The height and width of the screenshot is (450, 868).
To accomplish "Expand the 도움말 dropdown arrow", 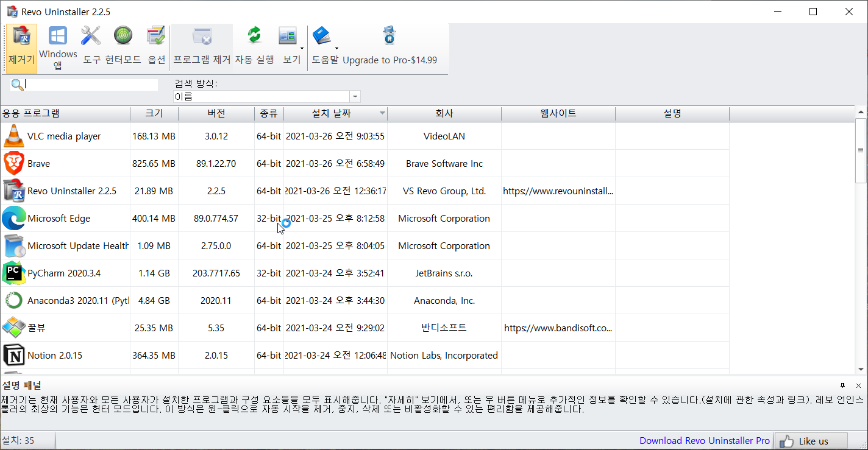I will tap(336, 49).
